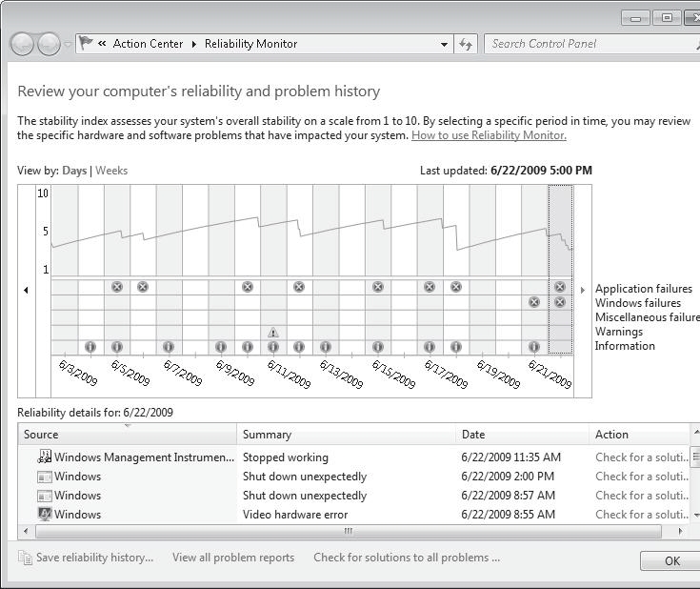700x589 pixels.
Task: Select the Video hardware error summary
Action: click(x=295, y=515)
